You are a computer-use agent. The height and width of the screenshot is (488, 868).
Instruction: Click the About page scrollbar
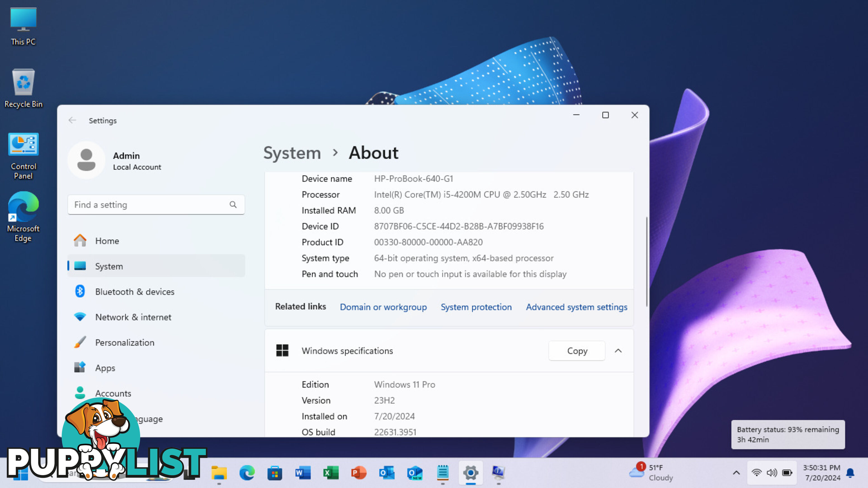coord(647,262)
